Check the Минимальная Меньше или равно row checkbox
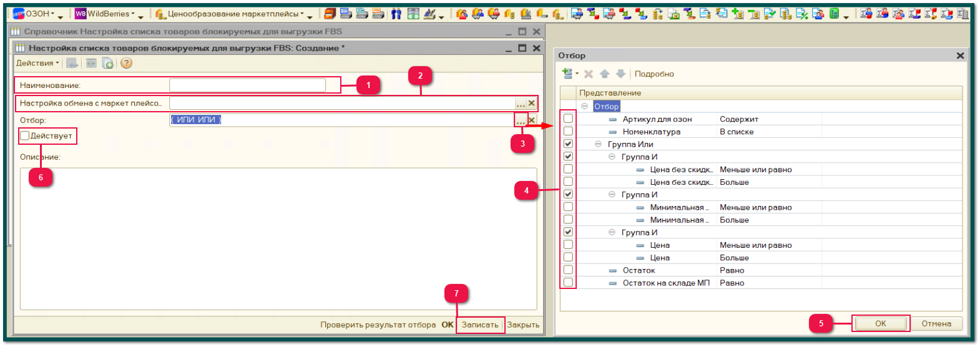 pos(568,207)
